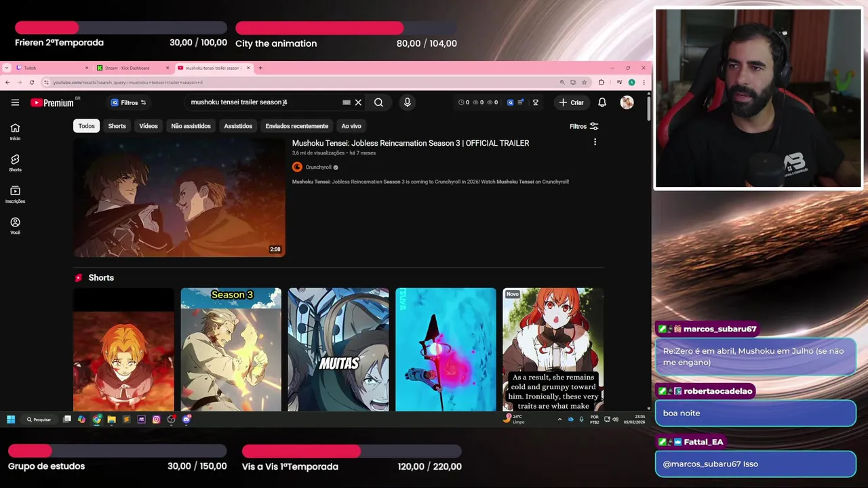Open the Short with MUITAS caption
The width and height of the screenshot is (868, 488).
[338, 350]
